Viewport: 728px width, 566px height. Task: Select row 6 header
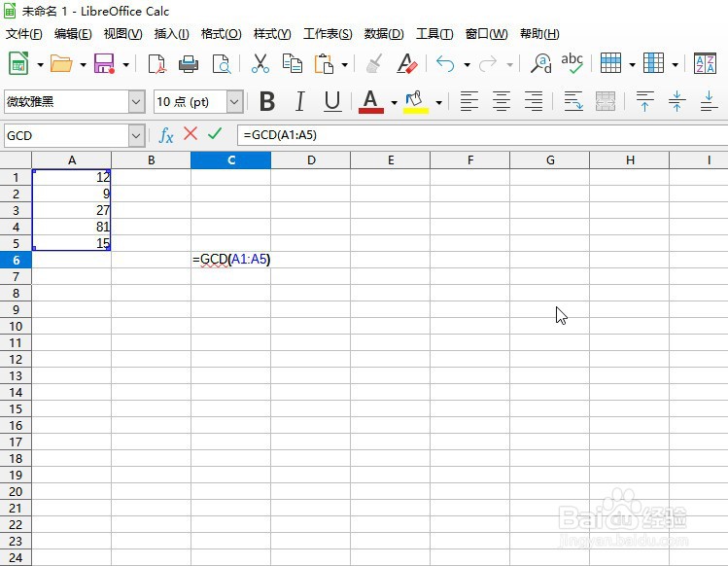click(x=16, y=260)
